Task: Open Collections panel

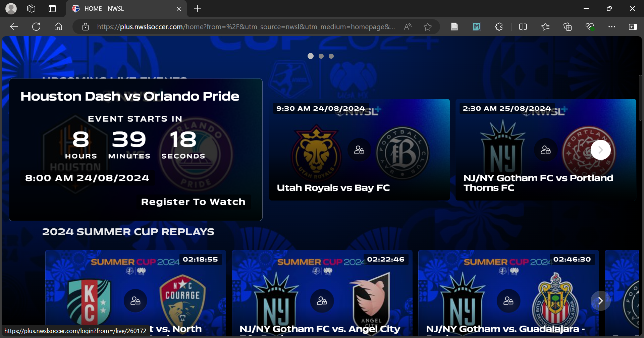Action: 568,27
